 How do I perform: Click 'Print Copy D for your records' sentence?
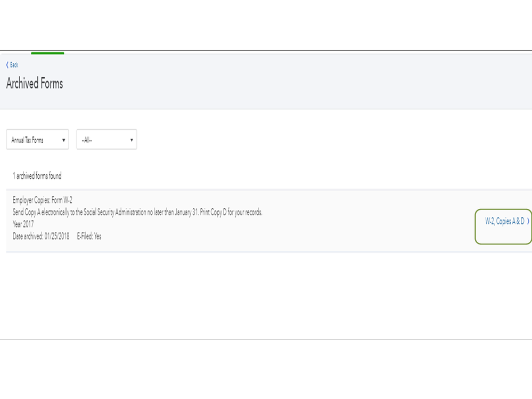(231, 213)
